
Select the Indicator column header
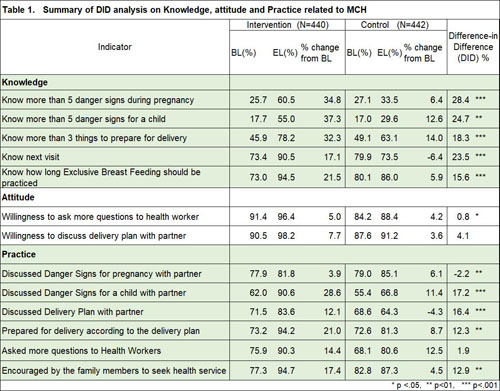pyautogui.click(x=115, y=47)
